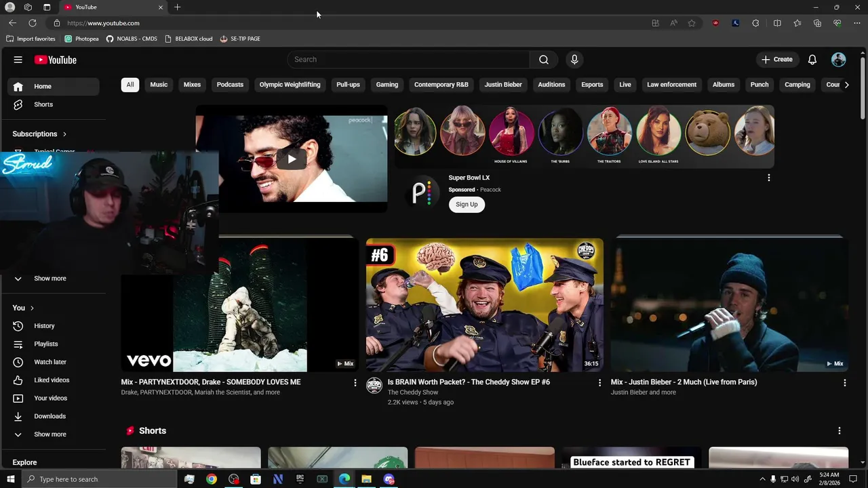
Task: Open a new browser tab
Action: tap(177, 7)
